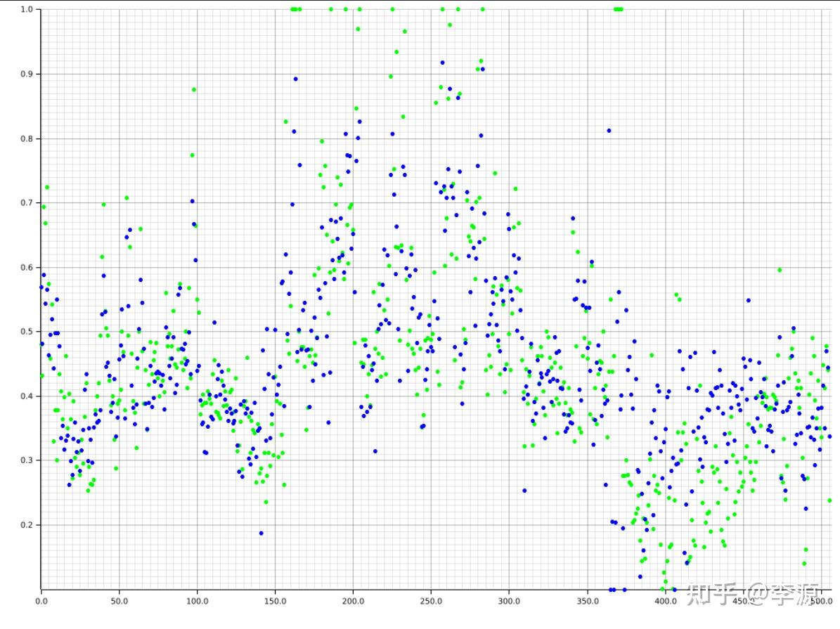The width and height of the screenshot is (840, 629).
Task: Select the y-axis value 0.7
Action: [27, 202]
